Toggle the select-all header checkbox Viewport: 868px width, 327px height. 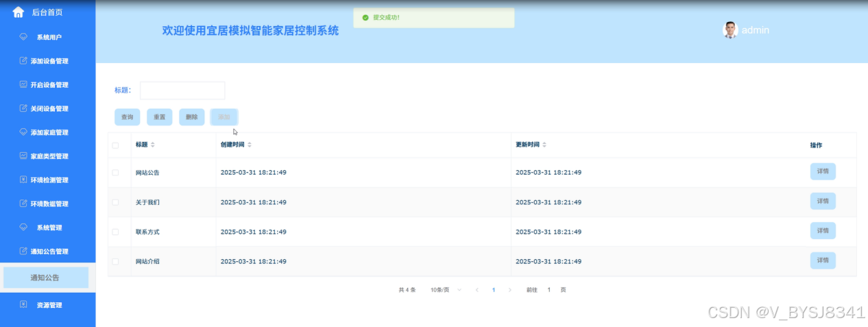point(115,145)
